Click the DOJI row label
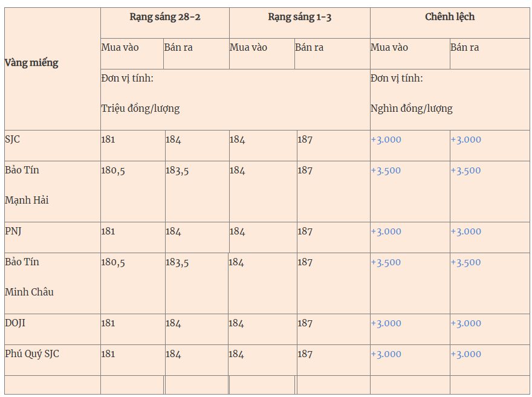 pos(15,323)
